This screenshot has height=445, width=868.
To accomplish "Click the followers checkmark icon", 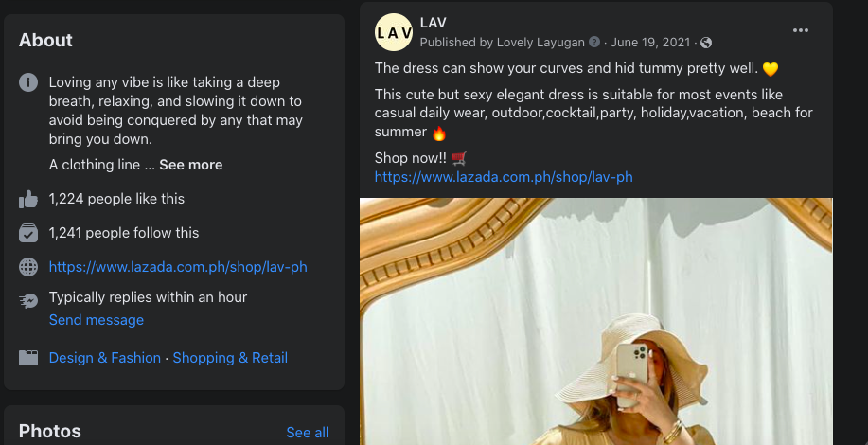I will click(x=28, y=233).
